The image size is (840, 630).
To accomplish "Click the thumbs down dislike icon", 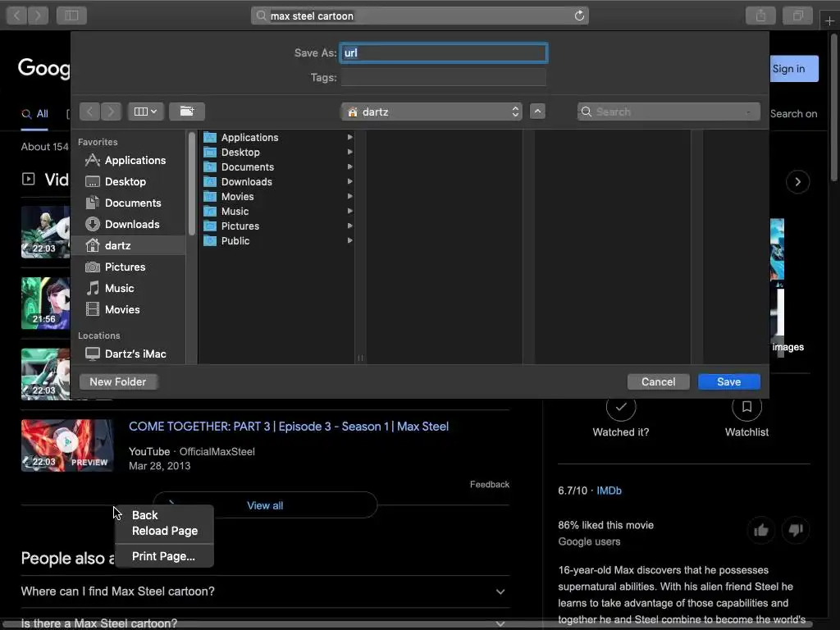I will tap(796, 531).
